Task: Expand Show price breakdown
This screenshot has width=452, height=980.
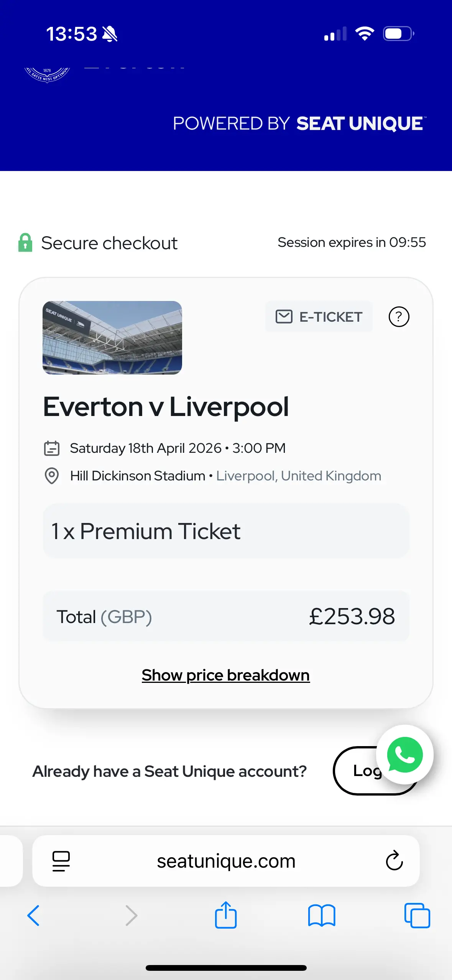Action: coord(225,675)
